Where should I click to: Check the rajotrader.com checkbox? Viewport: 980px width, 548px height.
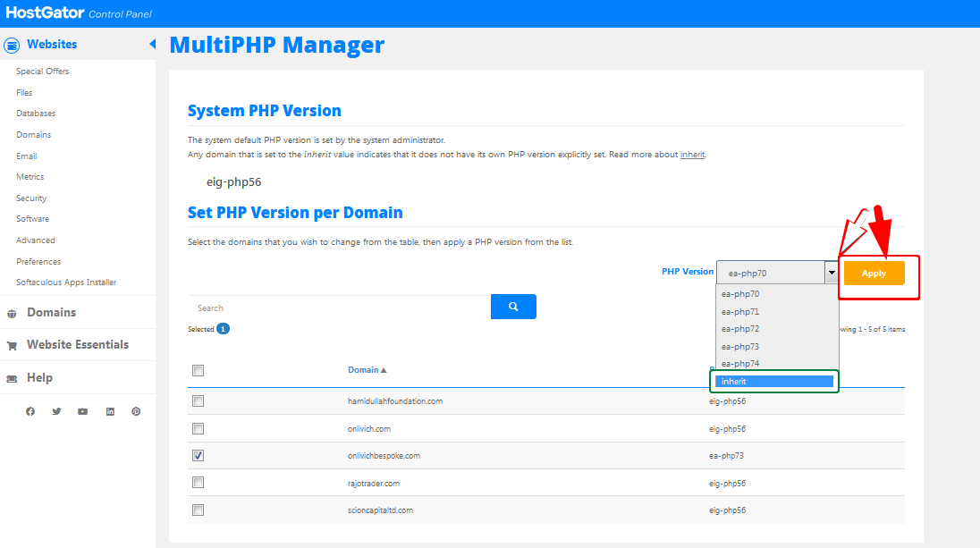click(199, 483)
